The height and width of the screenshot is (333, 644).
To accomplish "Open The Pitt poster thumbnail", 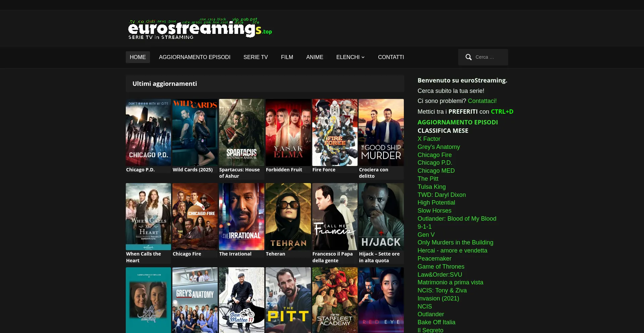I will (x=288, y=300).
